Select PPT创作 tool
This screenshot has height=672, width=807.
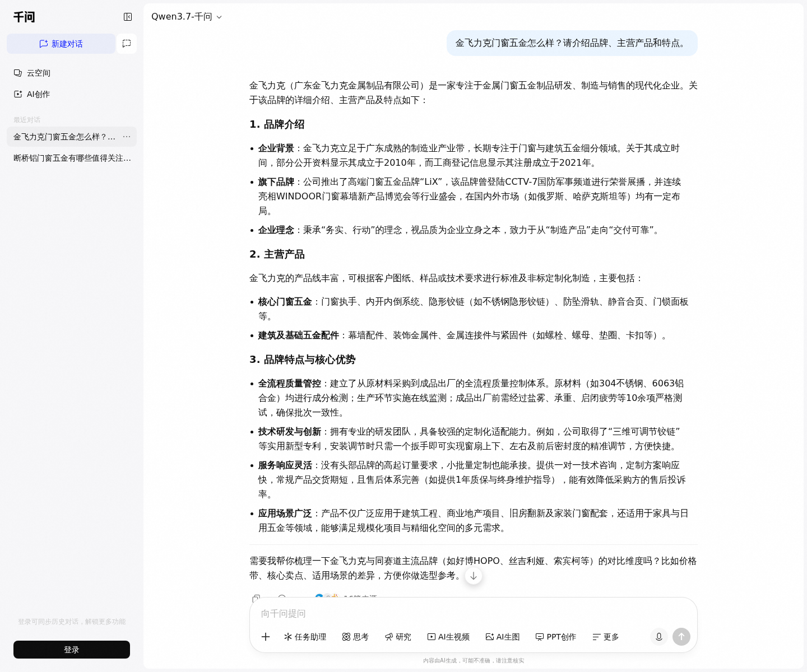click(556, 637)
